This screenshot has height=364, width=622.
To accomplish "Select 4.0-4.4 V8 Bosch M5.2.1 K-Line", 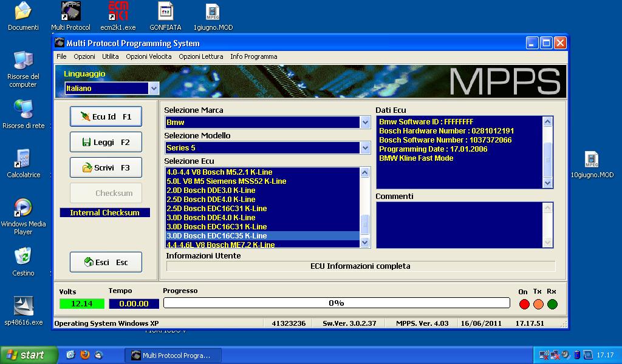I will (x=262, y=172).
